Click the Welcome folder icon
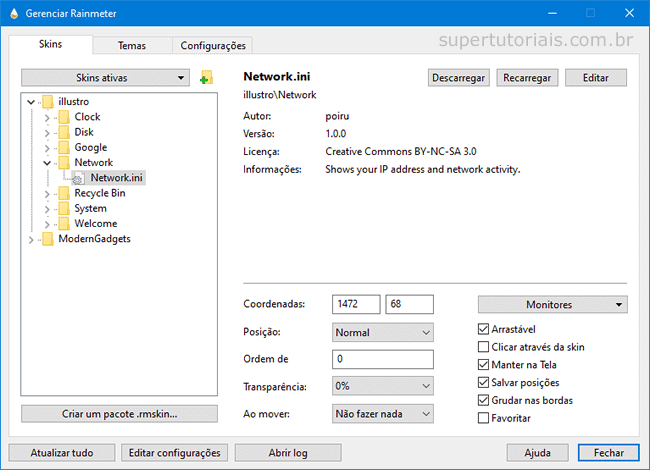The width and height of the screenshot is (650, 470). click(x=63, y=224)
